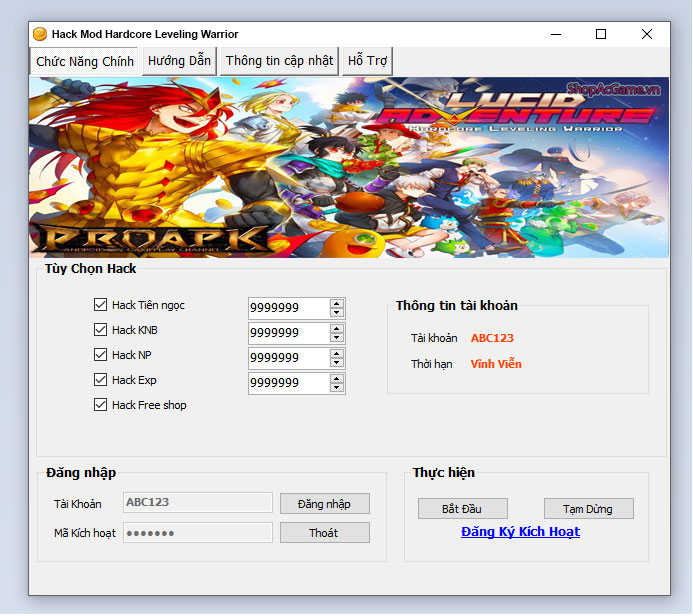Decrease Hack Exp value with down arrow
Viewport: 693px width, 616px height.
337,388
